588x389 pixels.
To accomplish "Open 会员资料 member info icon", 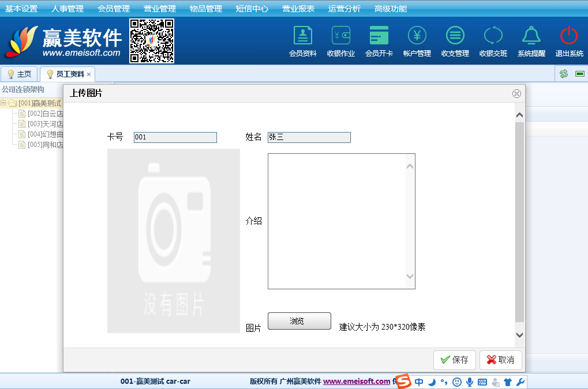I will coord(302,41).
